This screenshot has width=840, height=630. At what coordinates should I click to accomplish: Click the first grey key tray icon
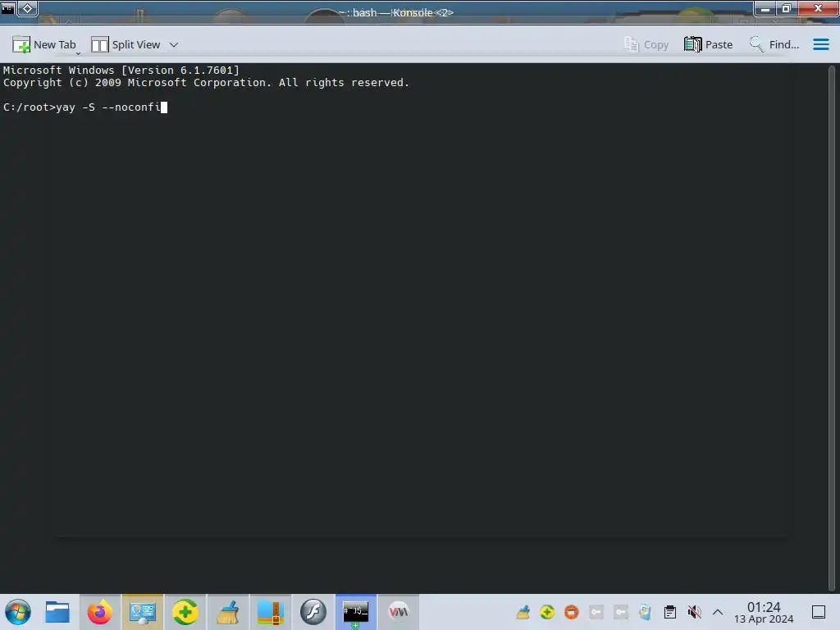click(x=596, y=612)
